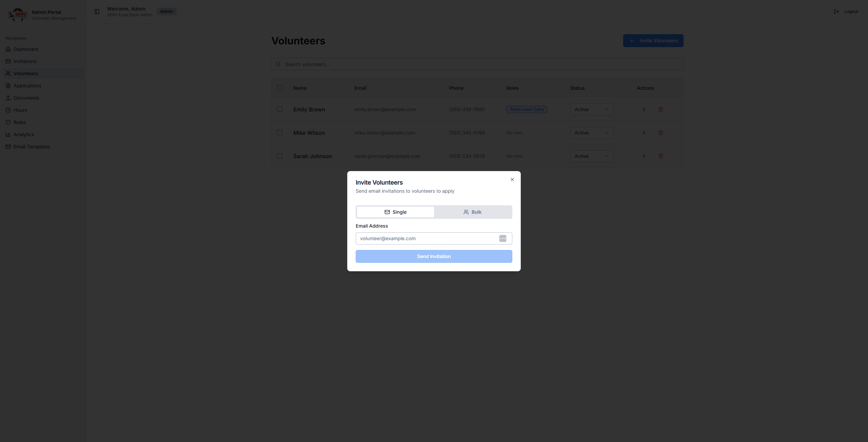Expand Sarah Johnson's details with the chevron arrow
The width and height of the screenshot is (868, 442).
coord(644,156)
